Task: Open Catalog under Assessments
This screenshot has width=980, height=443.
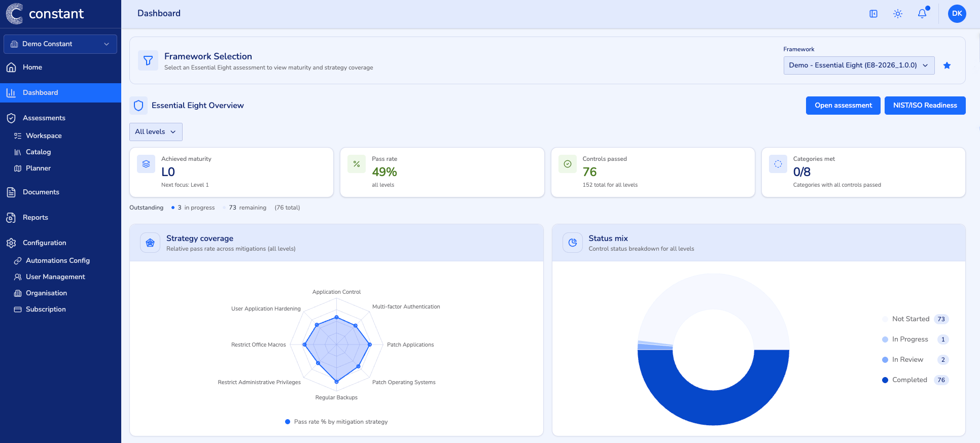Action: point(39,152)
